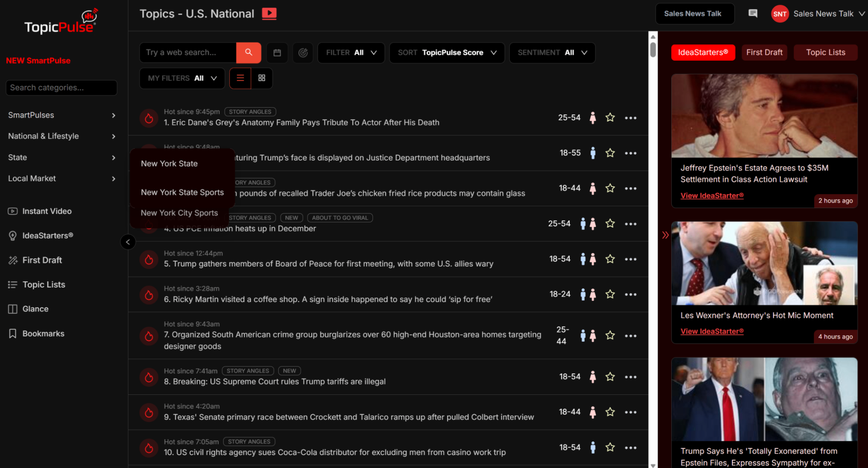Click the flame icon for Eric Dane story
Screen dimensions: 868x468
[149, 118]
